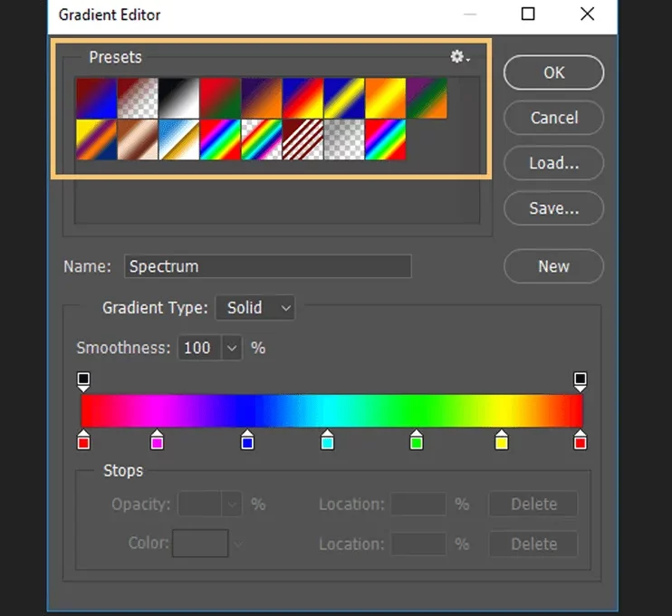Image resolution: width=672 pixels, height=616 pixels.
Task: Choose the red-to-transparent gradient preset
Action: [x=138, y=98]
